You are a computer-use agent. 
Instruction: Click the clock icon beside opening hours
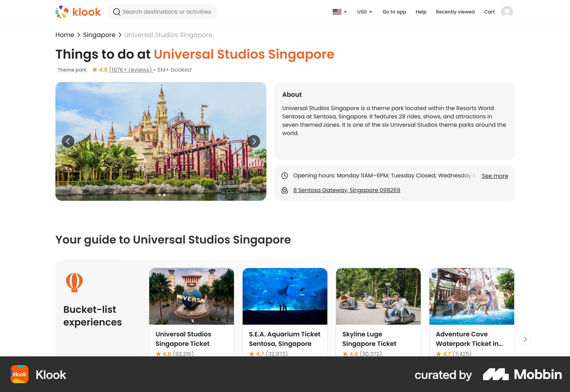[x=285, y=176]
